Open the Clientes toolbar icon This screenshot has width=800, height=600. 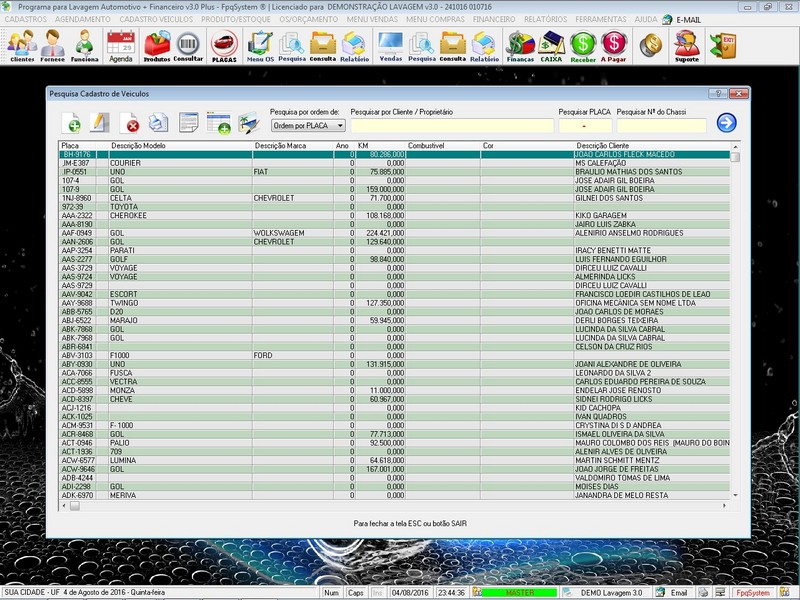coord(22,46)
